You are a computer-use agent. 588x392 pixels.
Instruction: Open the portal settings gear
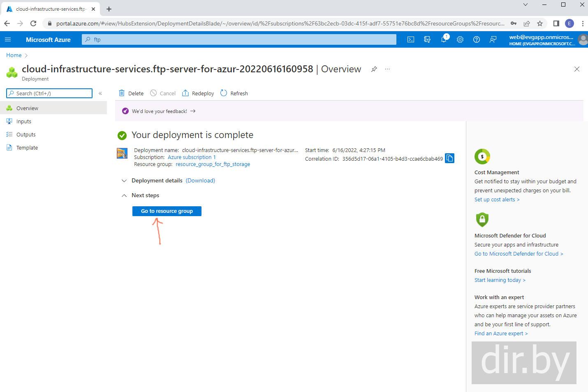(x=460, y=39)
